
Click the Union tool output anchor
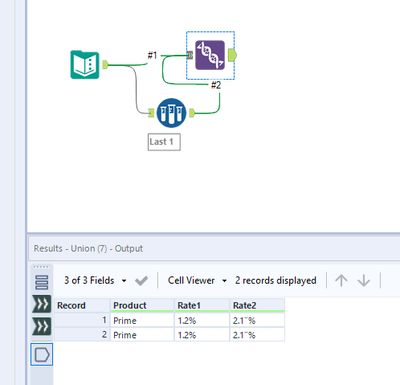[x=232, y=55]
